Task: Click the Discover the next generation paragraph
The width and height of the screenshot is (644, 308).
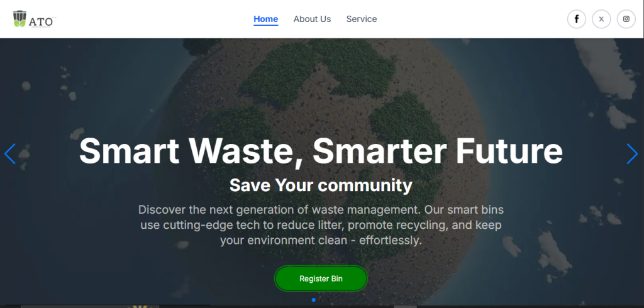Action: tap(321, 224)
